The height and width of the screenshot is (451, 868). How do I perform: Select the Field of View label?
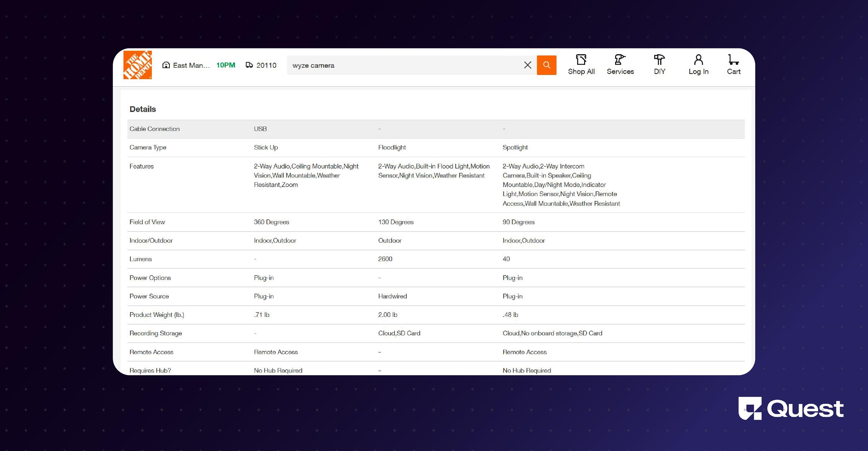coord(147,222)
